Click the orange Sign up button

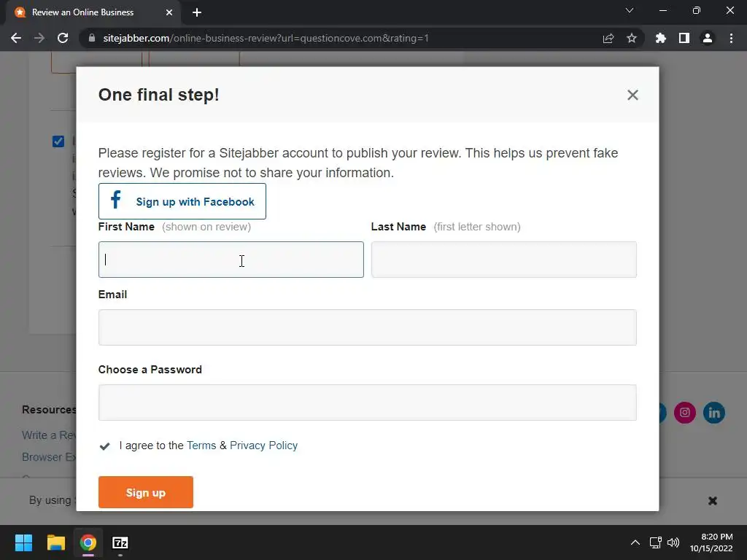(x=146, y=492)
